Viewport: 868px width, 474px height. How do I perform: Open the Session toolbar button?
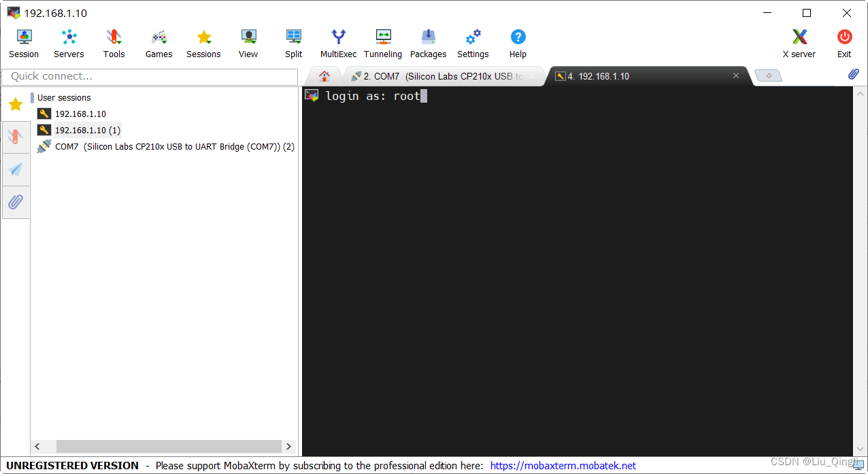tap(24, 44)
